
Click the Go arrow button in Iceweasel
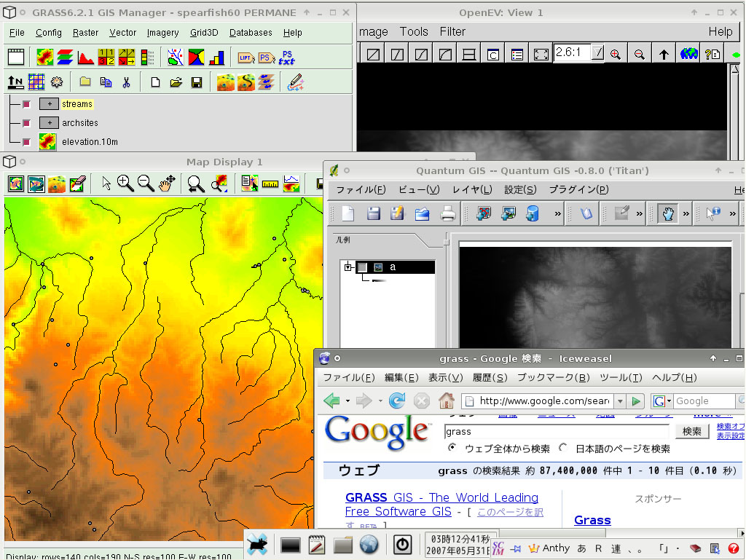coord(635,401)
